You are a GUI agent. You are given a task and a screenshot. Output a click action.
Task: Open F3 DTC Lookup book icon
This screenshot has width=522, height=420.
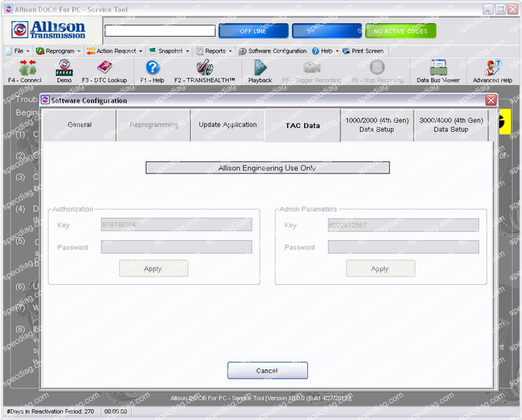pyautogui.click(x=104, y=68)
